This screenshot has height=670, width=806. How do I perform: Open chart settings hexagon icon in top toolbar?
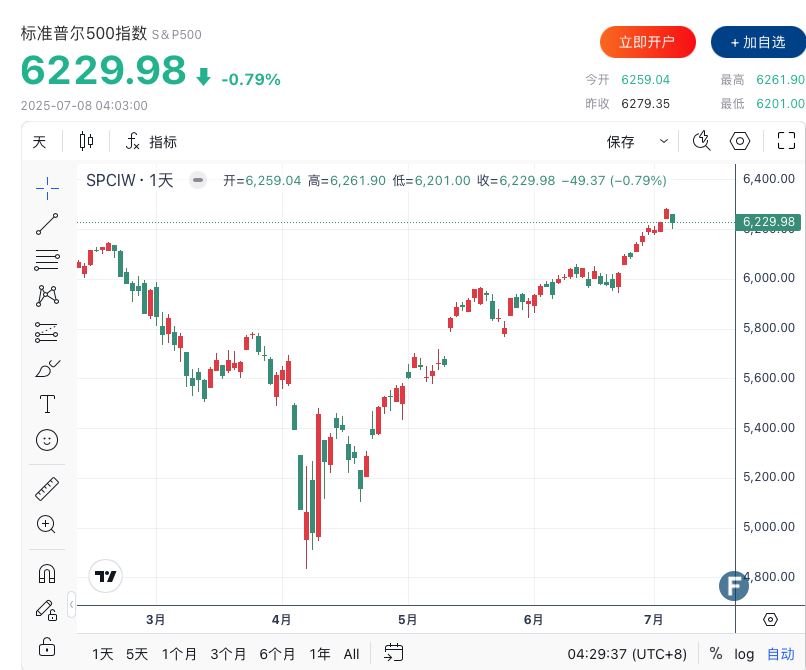click(740, 141)
